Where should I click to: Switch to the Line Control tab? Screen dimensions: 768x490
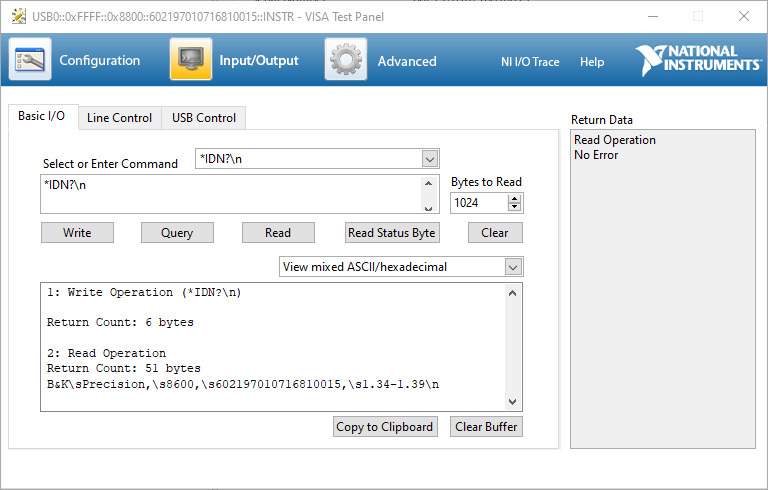120,118
